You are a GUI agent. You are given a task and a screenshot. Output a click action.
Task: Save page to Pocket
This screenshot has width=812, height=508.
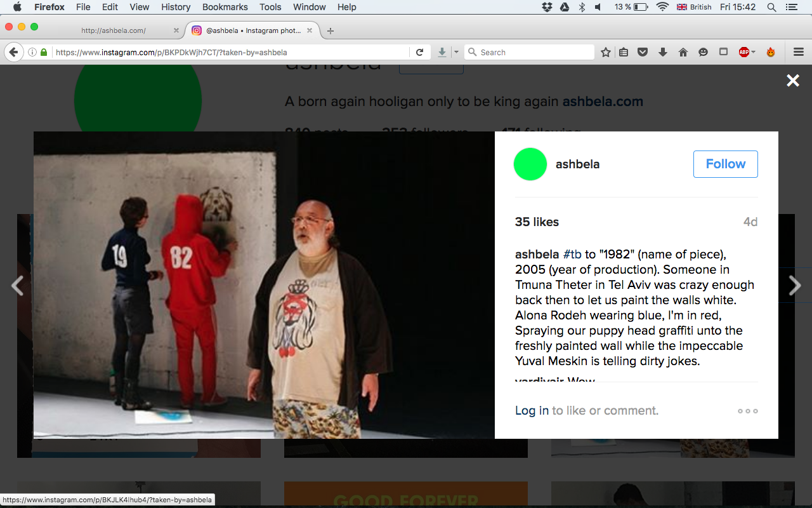643,52
